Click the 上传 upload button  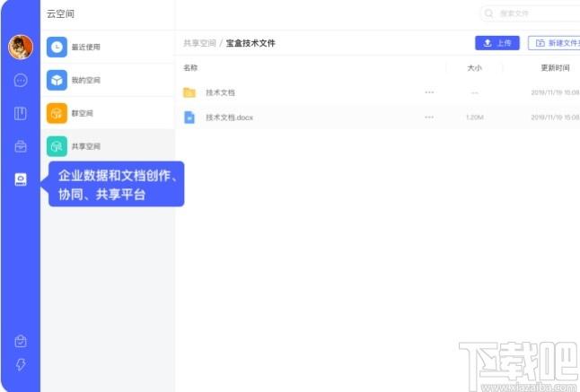[x=497, y=42]
